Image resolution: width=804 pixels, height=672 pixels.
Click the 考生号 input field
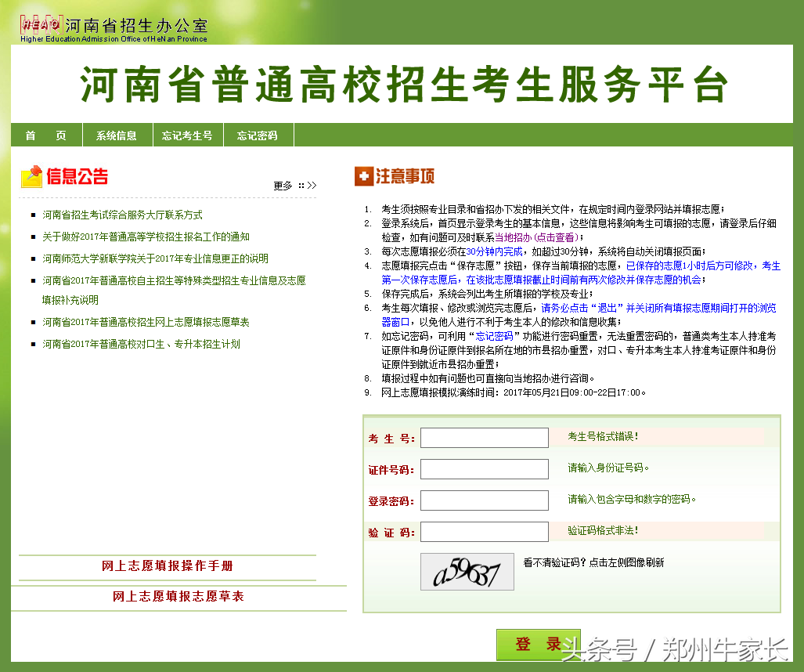(x=484, y=438)
